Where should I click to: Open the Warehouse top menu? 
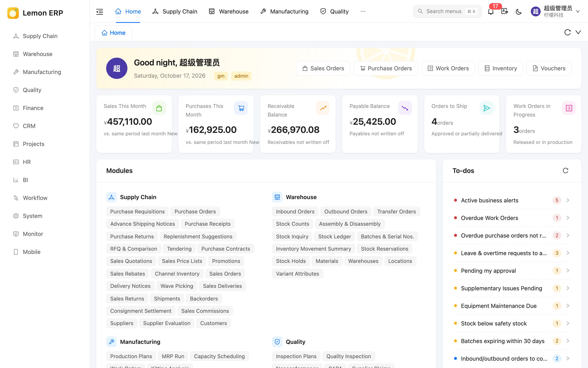tap(228, 11)
